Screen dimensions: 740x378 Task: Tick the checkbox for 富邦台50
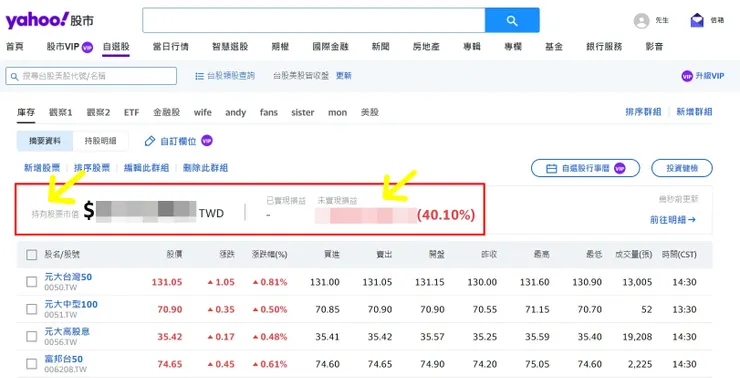(32, 364)
